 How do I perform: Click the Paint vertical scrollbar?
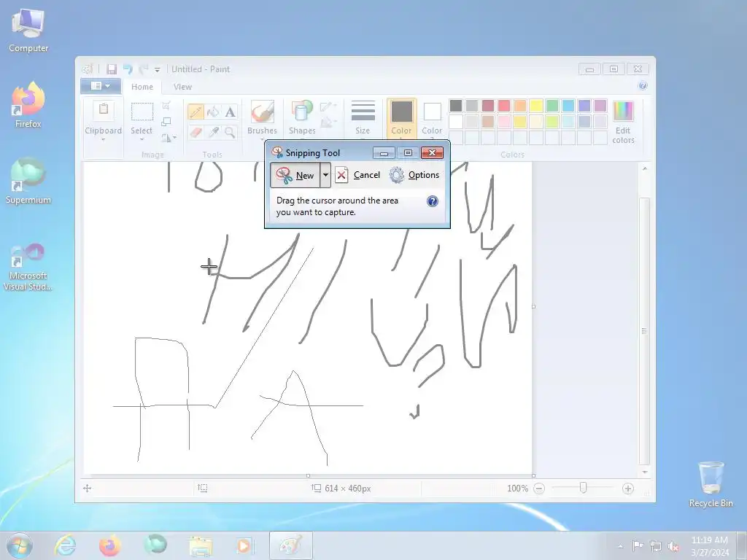click(x=644, y=330)
